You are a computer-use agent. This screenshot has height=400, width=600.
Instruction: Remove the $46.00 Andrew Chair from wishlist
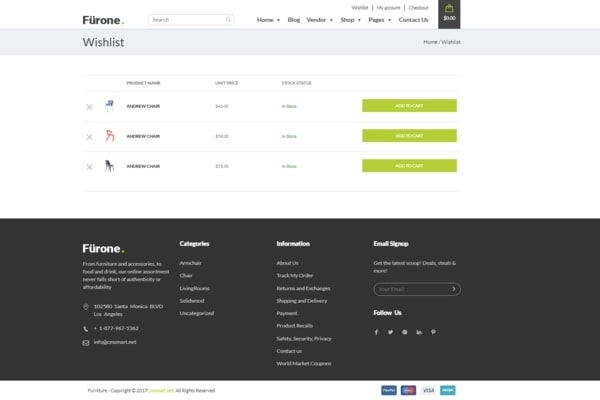(89, 106)
